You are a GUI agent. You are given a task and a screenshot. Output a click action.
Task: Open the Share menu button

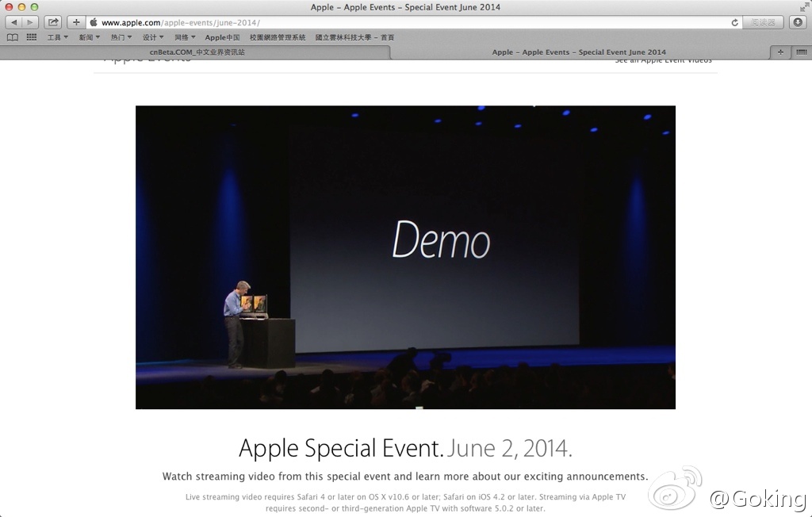pyautogui.click(x=53, y=22)
